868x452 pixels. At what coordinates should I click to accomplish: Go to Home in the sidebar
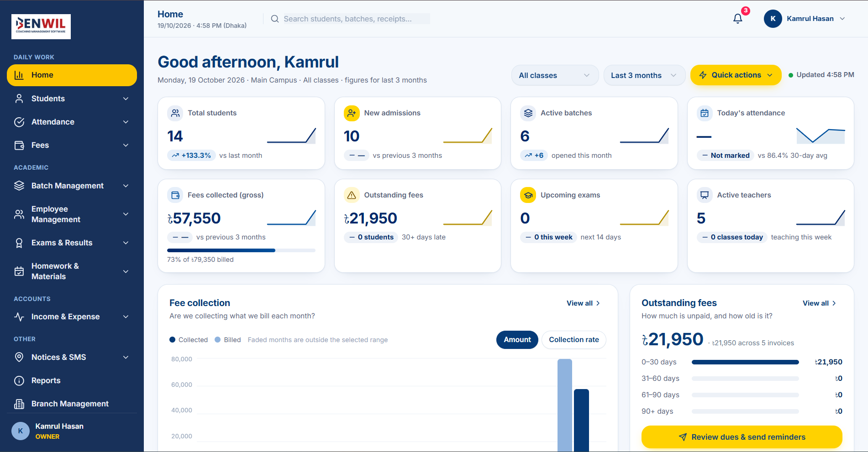click(x=72, y=75)
